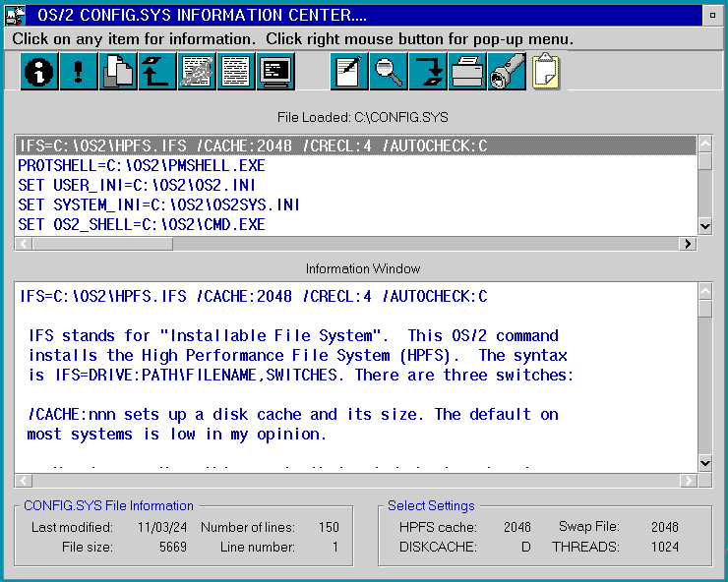Click the IFS heading line in Information Window
The width and height of the screenshot is (728, 582).
pyautogui.click(x=254, y=296)
